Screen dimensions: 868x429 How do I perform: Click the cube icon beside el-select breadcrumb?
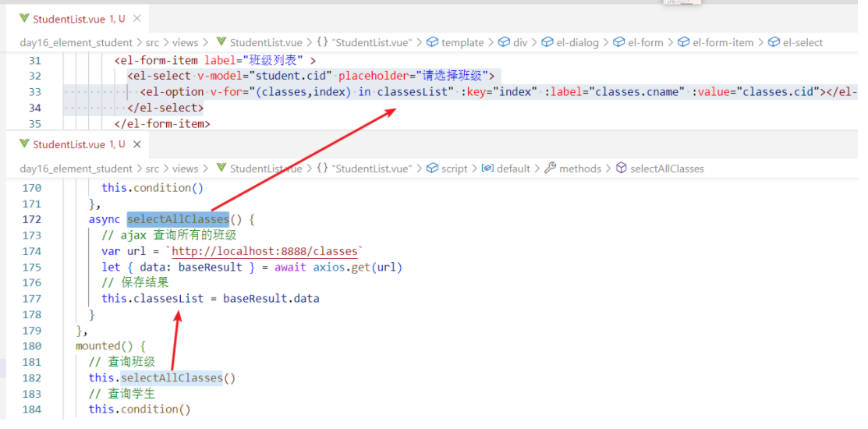click(x=774, y=42)
